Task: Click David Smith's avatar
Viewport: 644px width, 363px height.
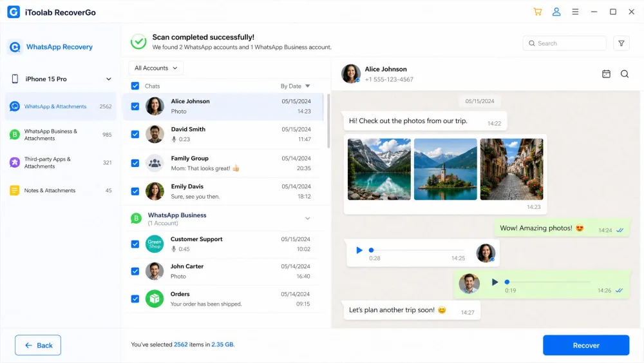Action: (x=155, y=134)
